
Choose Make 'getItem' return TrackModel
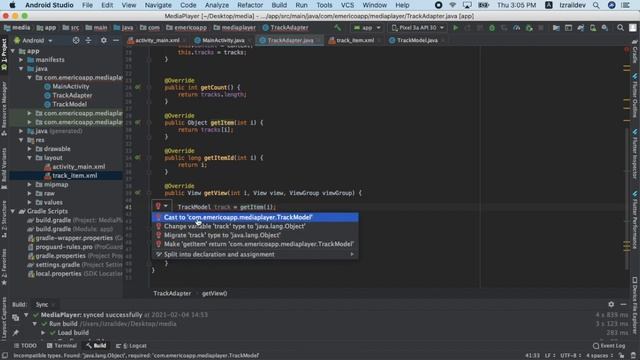[x=255, y=244]
